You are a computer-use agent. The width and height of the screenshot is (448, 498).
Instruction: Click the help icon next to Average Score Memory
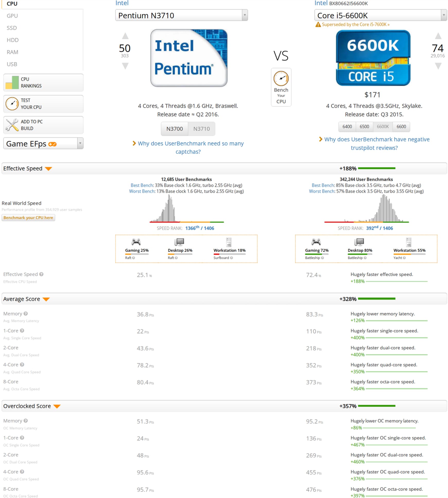(26, 314)
